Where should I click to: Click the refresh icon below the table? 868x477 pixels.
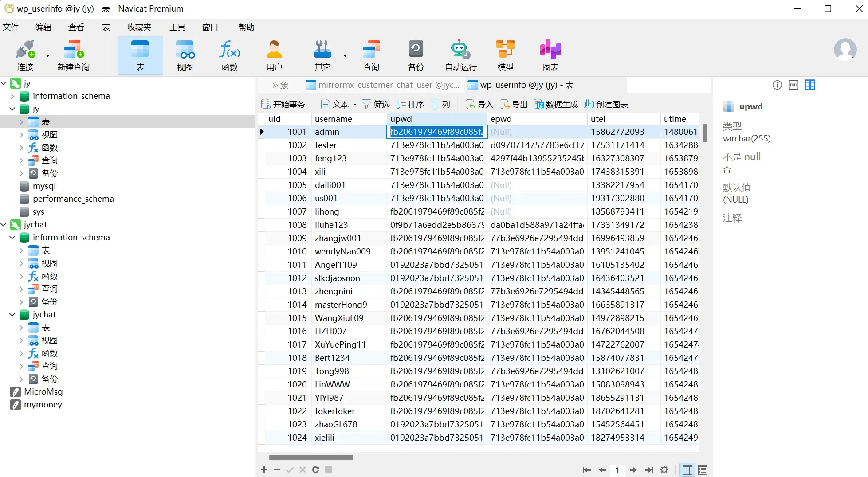[315, 470]
